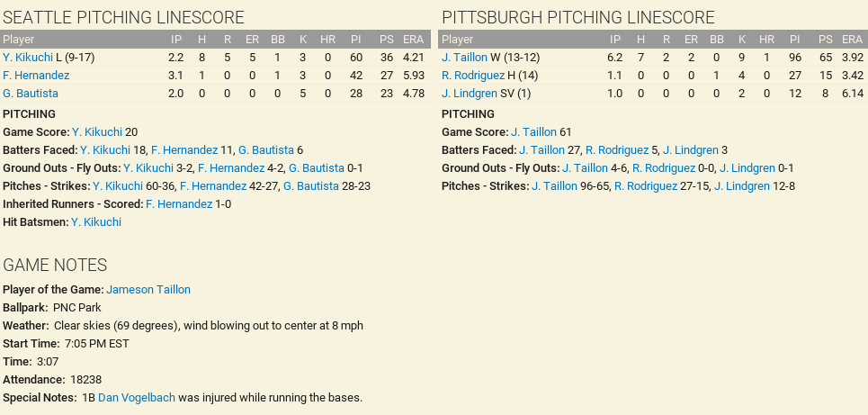Open F. Hernandez in Inherited Runners line
Screen dimensions: 868x415
pos(179,204)
